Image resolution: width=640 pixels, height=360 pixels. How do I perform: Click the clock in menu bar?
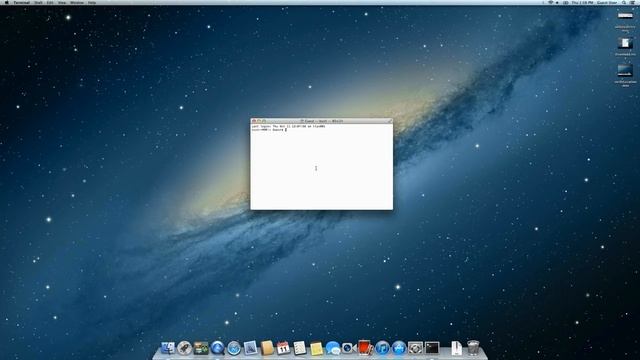click(582, 2)
